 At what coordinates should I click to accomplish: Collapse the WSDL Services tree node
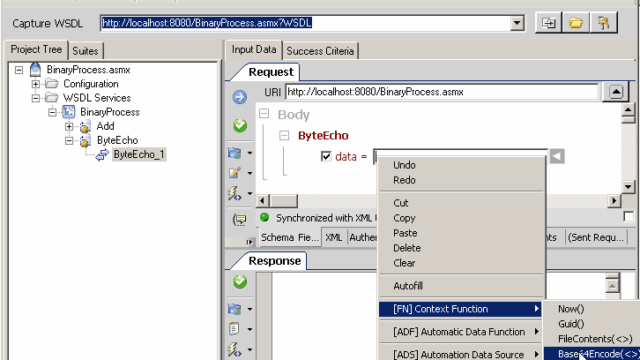click(x=36, y=98)
